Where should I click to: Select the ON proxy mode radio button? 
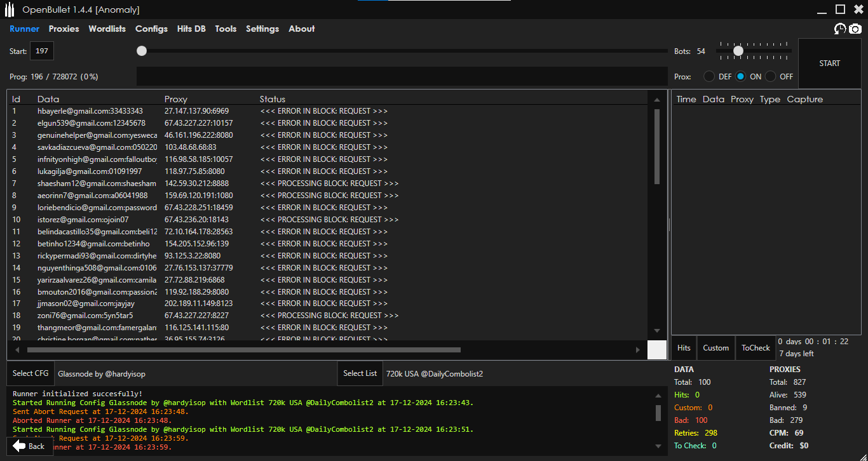(741, 76)
